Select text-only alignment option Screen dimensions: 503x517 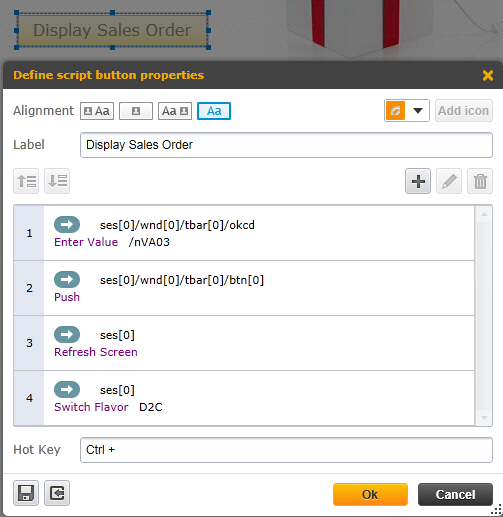pyautogui.click(x=214, y=111)
